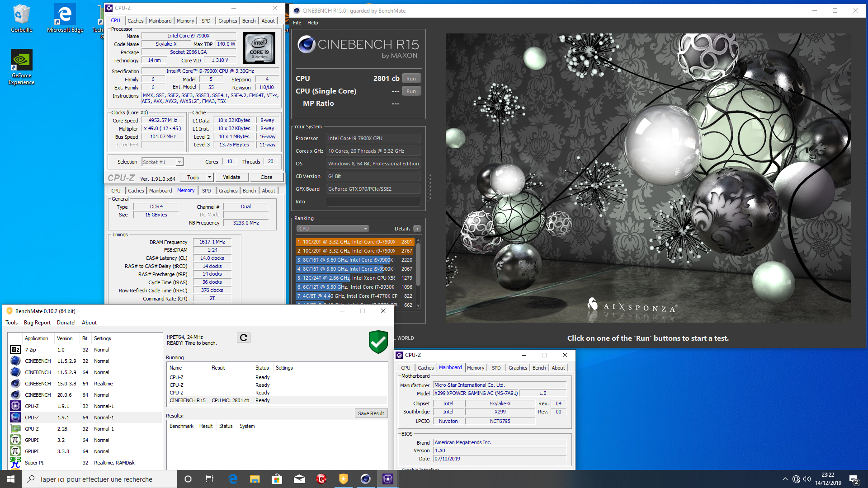
Task: Open the network globe tray icon
Action: (x=796, y=479)
